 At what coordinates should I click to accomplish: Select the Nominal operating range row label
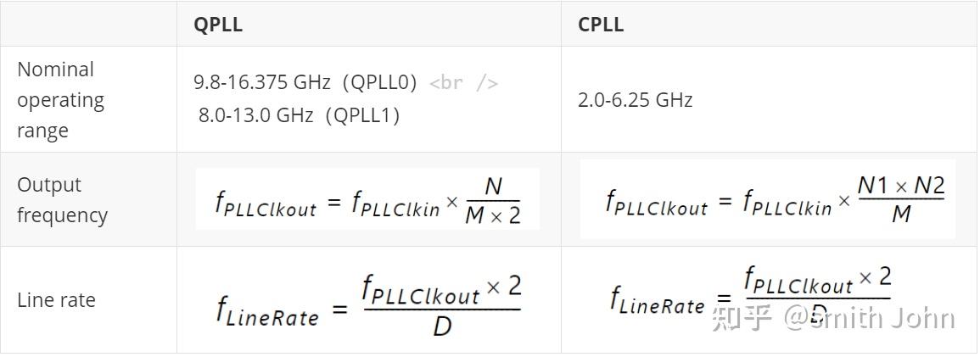[61, 100]
